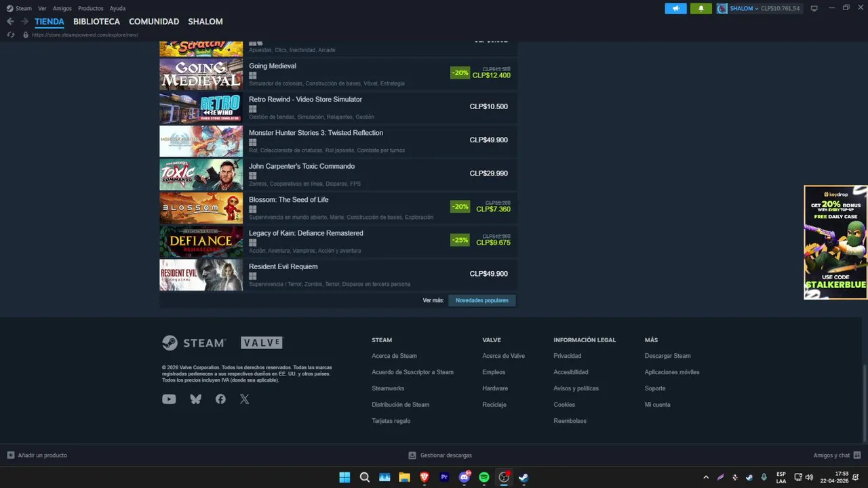
Task: Open the Mi cuenta link
Action: coord(658,405)
